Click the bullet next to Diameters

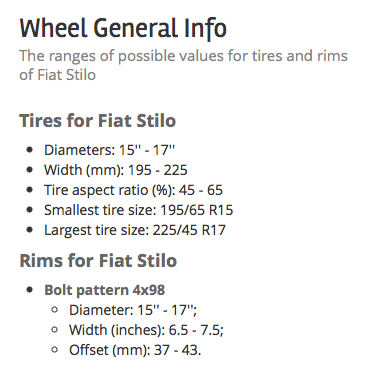pos(30,150)
